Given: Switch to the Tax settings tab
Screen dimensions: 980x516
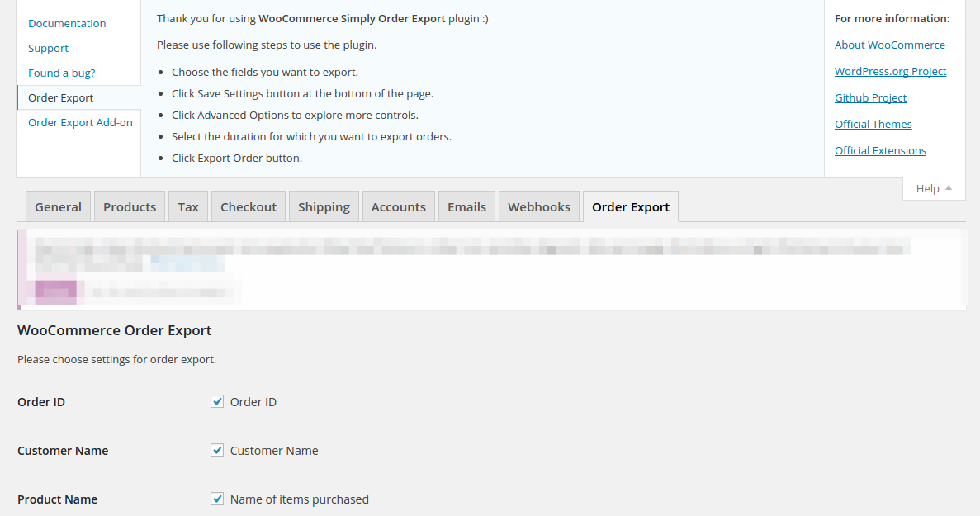Looking at the screenshot, I should 188,206.
